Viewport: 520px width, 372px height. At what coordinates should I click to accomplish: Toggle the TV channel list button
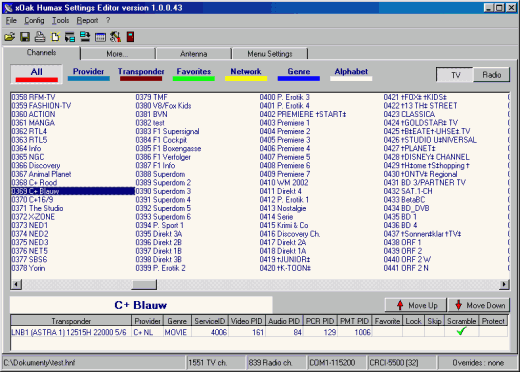click(x=455, y=75)
